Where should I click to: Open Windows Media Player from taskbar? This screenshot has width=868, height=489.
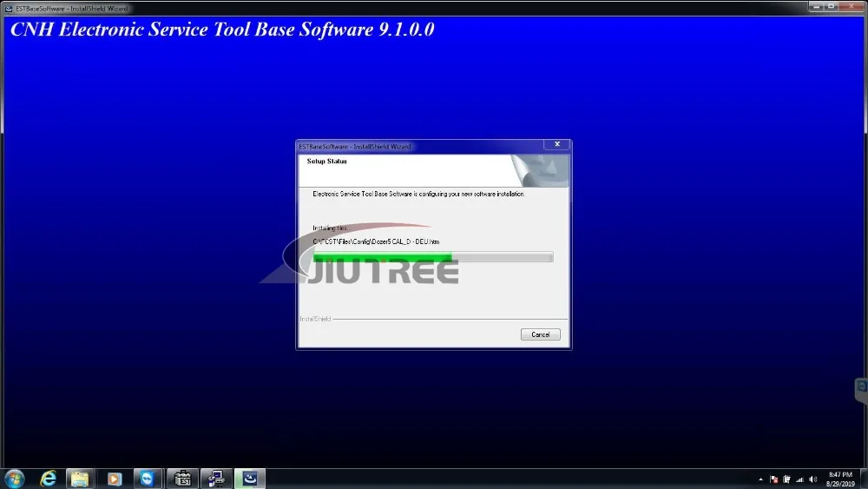[x=115, y=479]
